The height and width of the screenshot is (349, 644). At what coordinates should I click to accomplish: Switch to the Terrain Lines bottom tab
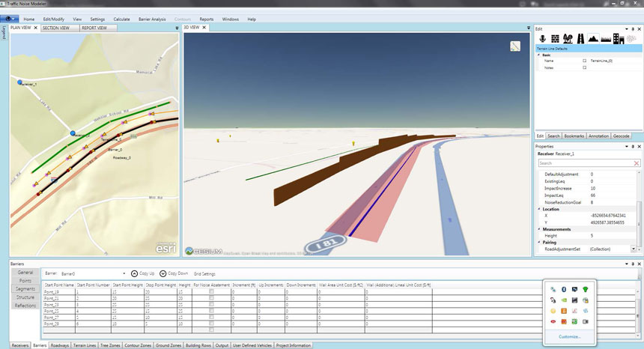tap(85, 345)
